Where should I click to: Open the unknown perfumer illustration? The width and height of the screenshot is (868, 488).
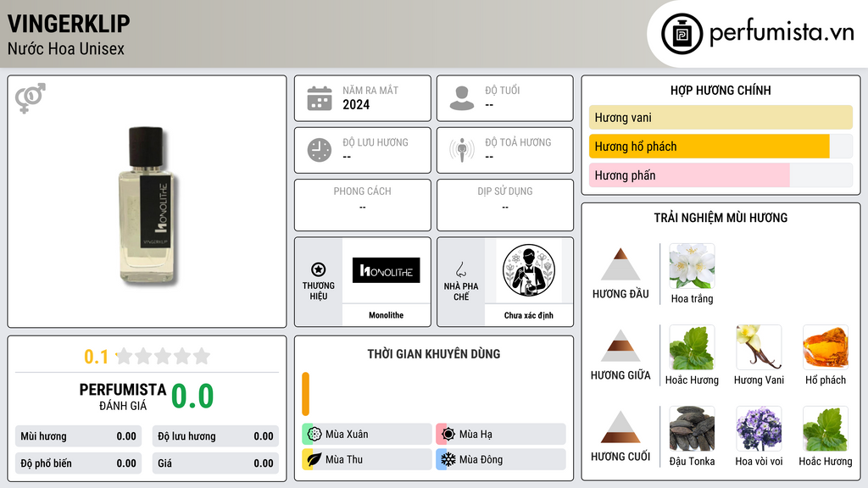[x=529, y=270]
